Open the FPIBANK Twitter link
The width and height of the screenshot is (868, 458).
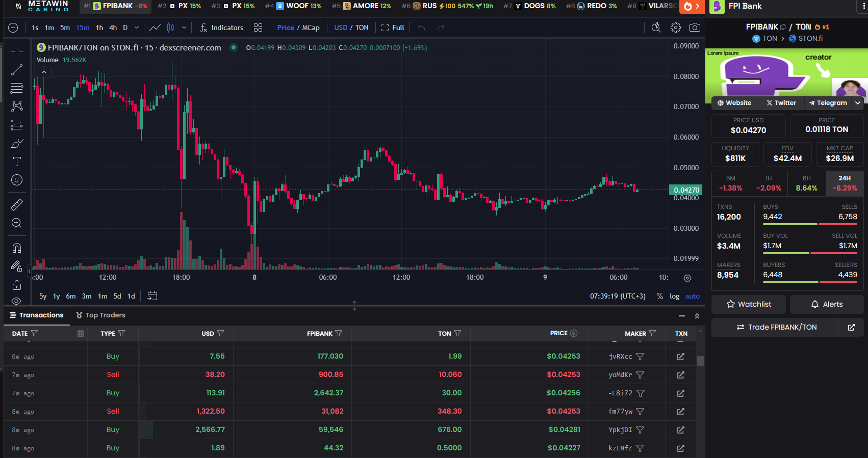pyautogui.click(x=781, y=103)
